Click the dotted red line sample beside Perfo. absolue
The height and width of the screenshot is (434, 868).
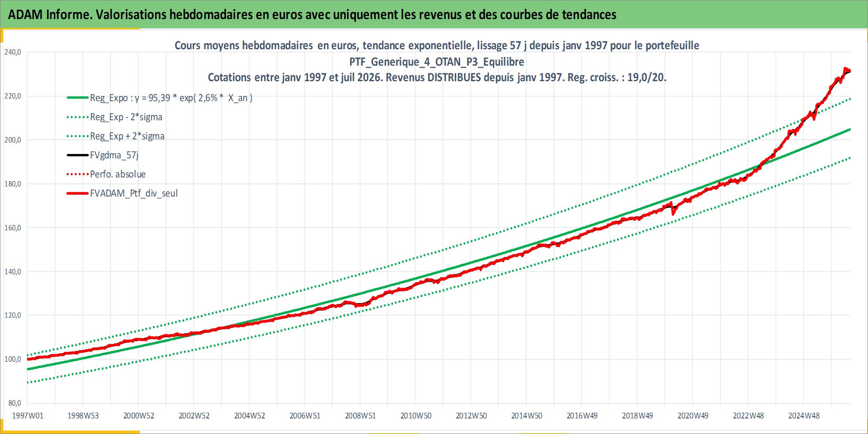78,174
